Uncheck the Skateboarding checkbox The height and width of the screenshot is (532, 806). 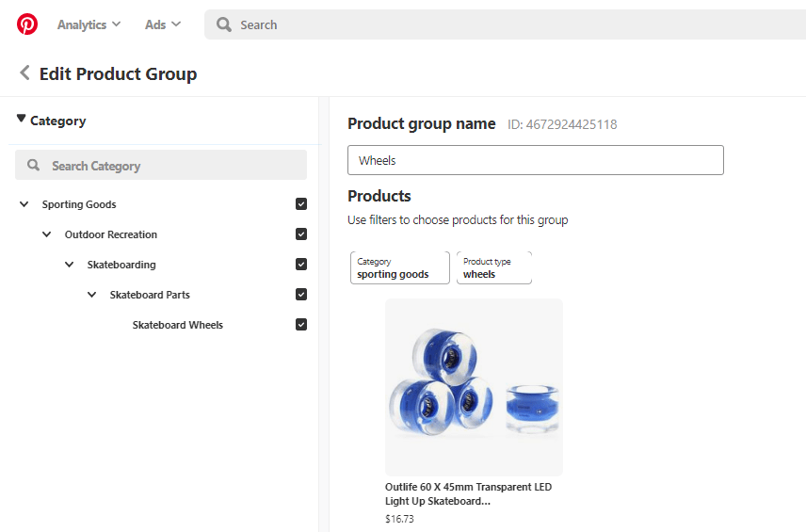[x=301, y=265]
